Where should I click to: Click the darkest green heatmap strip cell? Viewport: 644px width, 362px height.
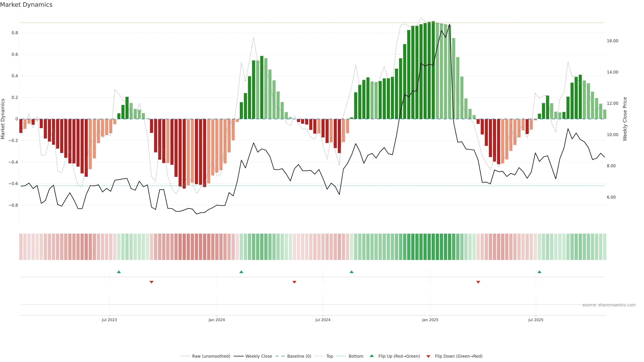[433, 247]
